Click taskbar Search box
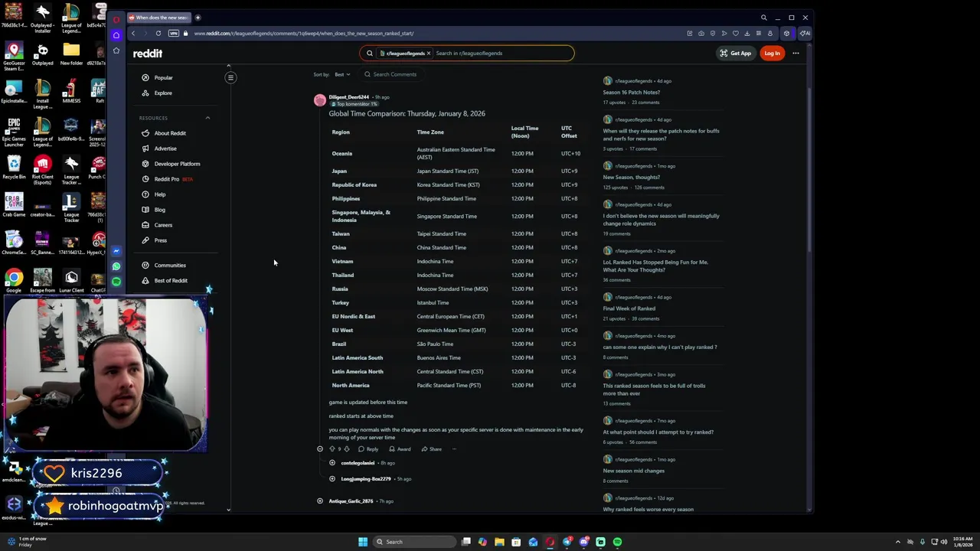Viewport: 980px width, 551px height. tap(413, 542)
